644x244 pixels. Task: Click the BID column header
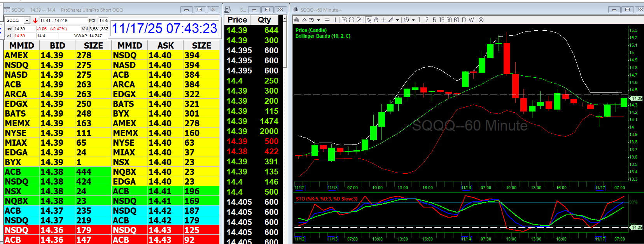tap(57, 45)
